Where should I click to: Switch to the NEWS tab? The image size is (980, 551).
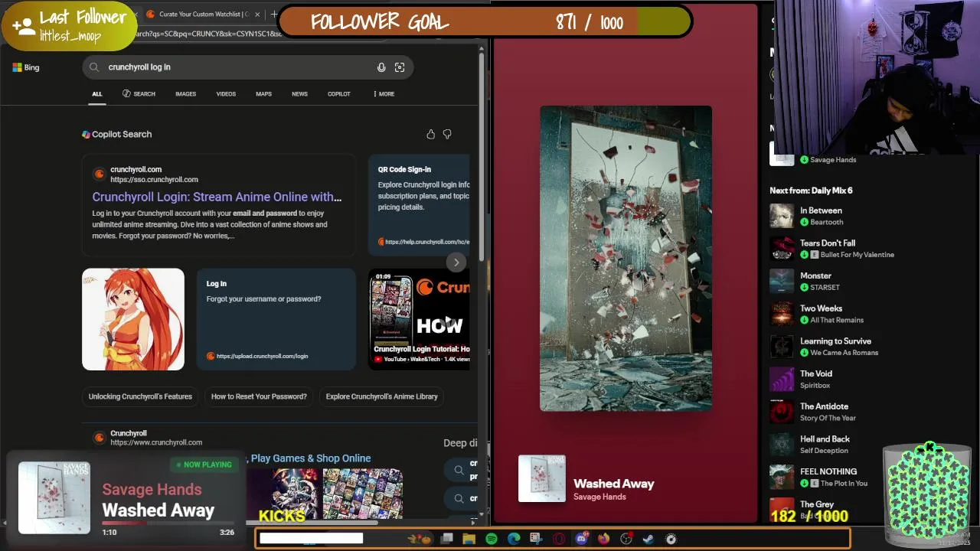coord(299,94)
